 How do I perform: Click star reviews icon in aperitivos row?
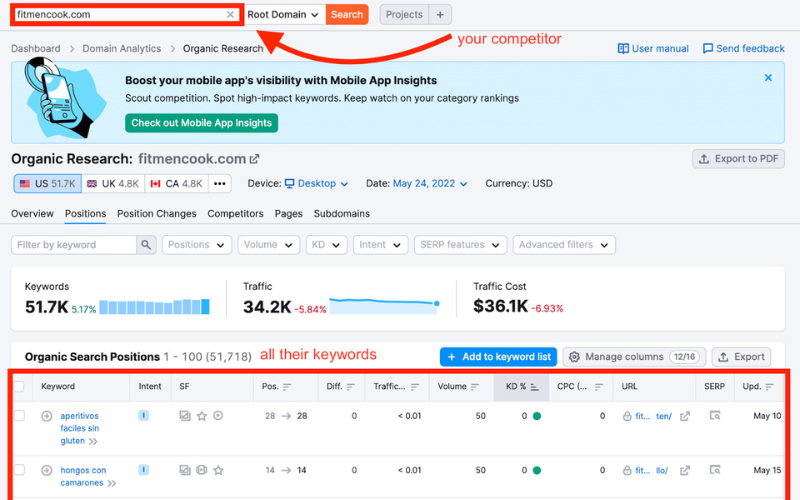click(x=202, y=416)
